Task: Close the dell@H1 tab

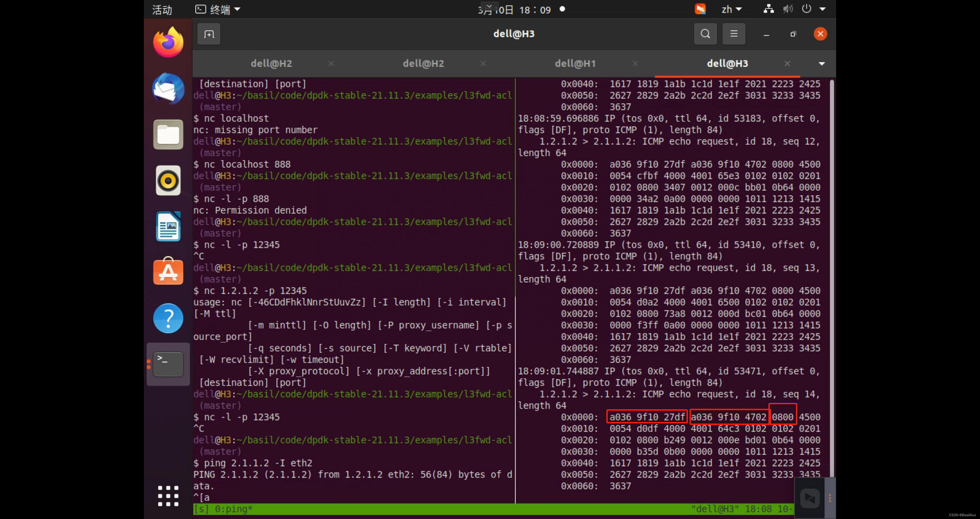Action: click(x=635, y=64)
